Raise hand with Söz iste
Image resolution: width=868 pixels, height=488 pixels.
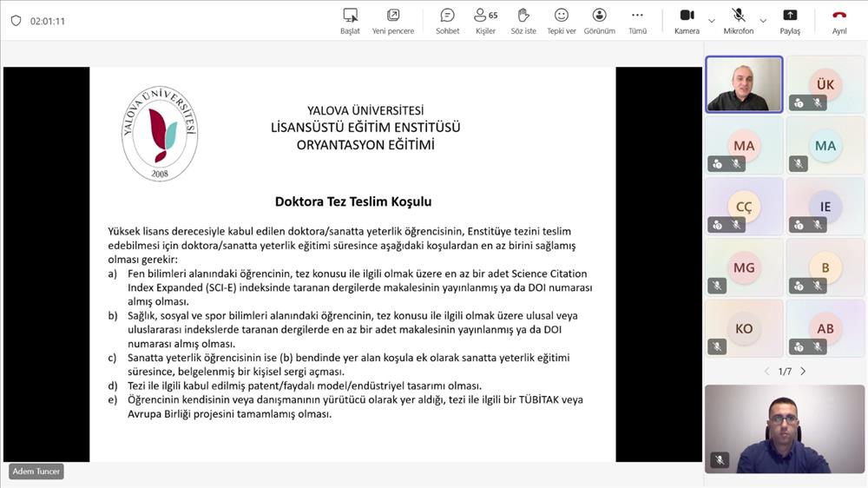point(523,21)
